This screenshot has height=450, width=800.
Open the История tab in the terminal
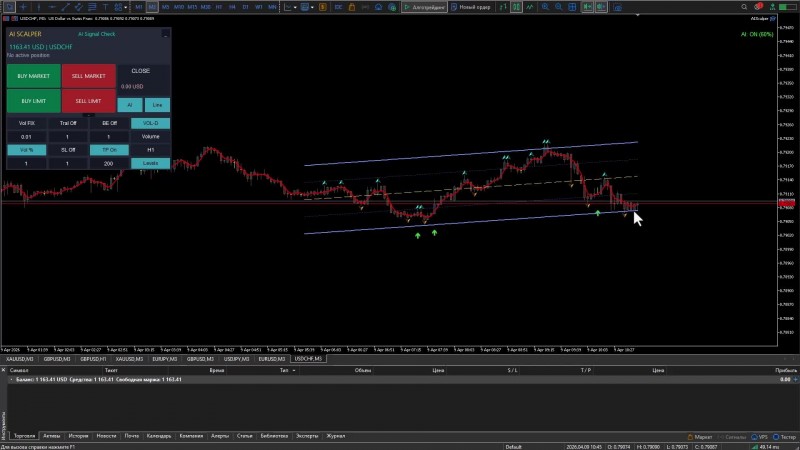click(x=80, y=436)
